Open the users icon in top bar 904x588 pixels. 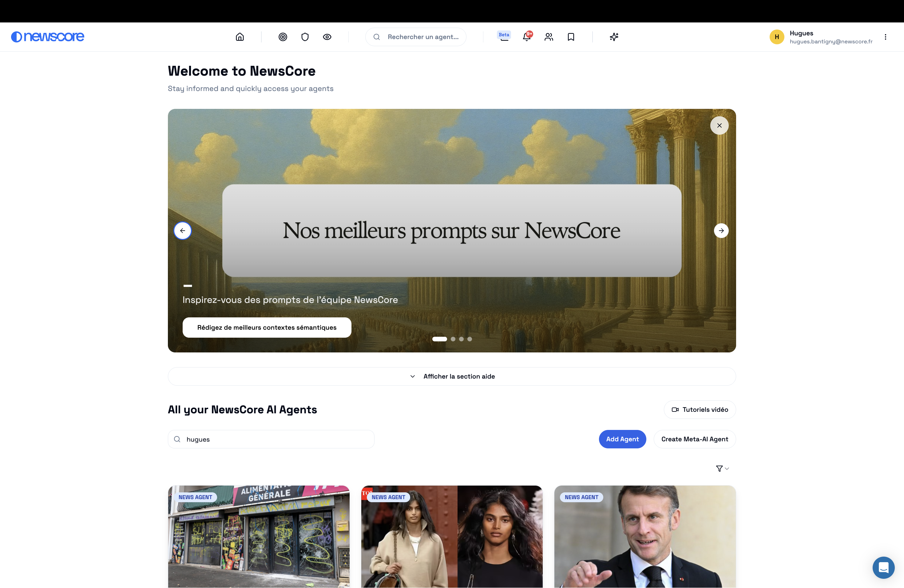pyautogui.click(x=549, y=37)
